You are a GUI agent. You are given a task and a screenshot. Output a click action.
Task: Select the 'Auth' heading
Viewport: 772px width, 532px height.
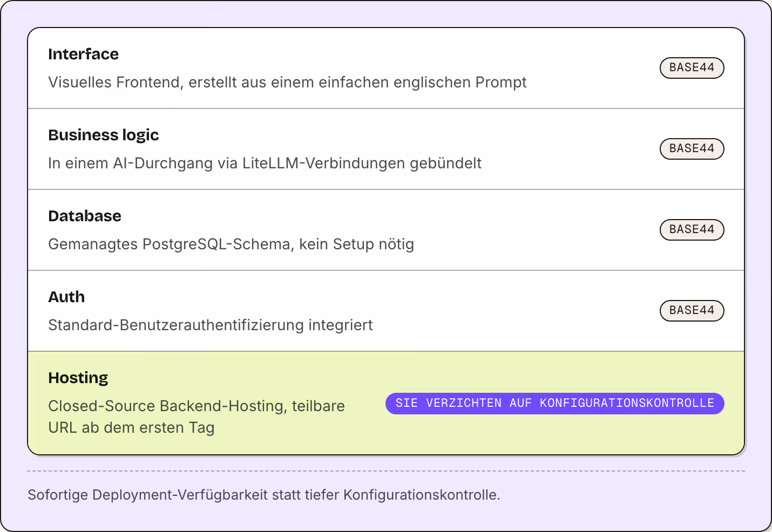[x=66, y=297]
